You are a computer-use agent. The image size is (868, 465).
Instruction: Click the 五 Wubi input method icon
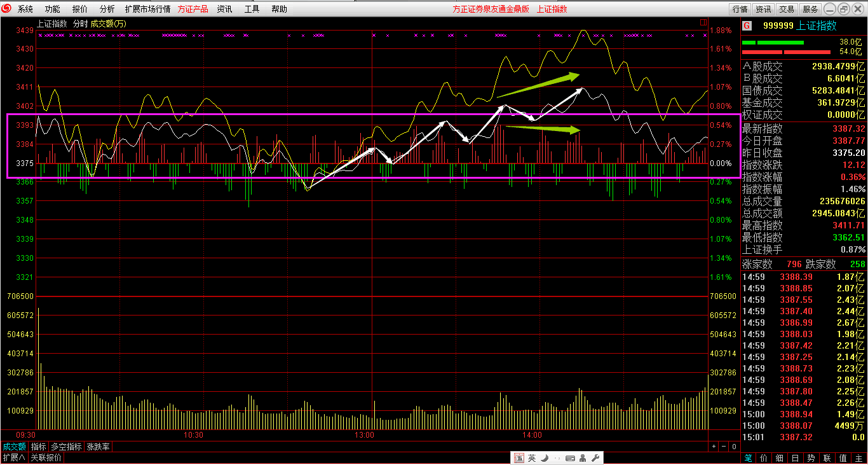click(519, 458)
